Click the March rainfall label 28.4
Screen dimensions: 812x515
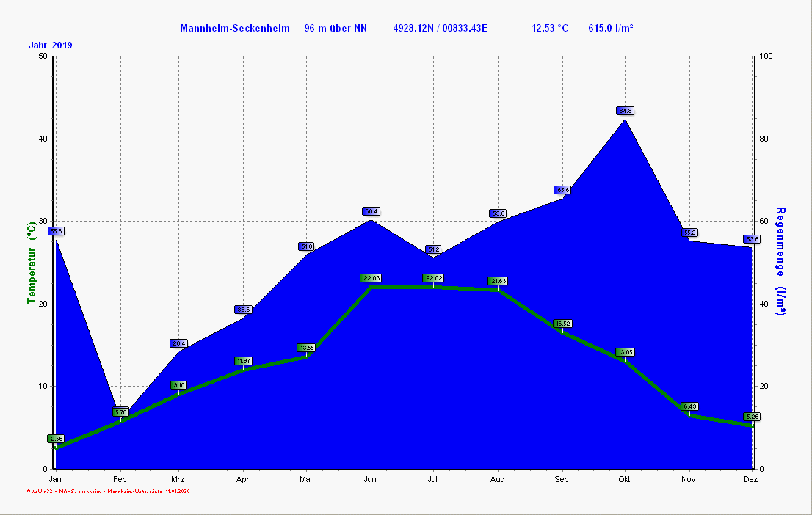pos(179,343)
